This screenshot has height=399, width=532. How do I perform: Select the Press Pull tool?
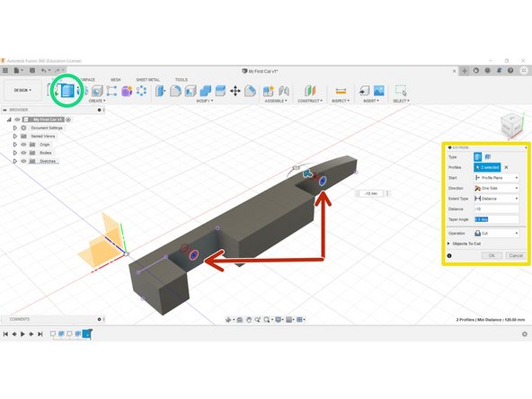[x=160, y=91]
